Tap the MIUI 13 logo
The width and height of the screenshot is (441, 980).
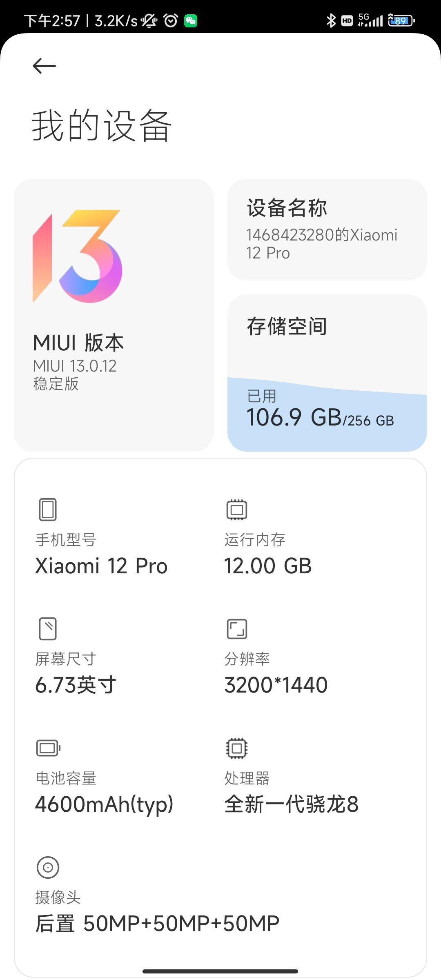(x=78, y=256)
